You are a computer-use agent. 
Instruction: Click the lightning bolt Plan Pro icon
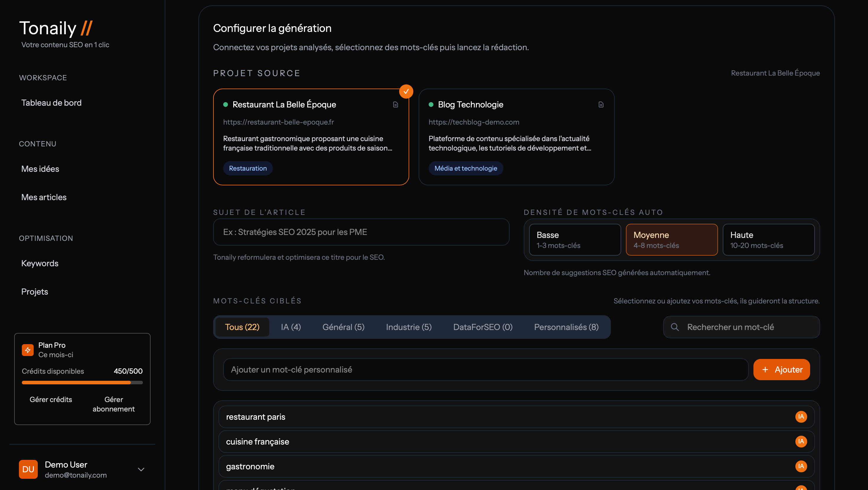point(28,350)
